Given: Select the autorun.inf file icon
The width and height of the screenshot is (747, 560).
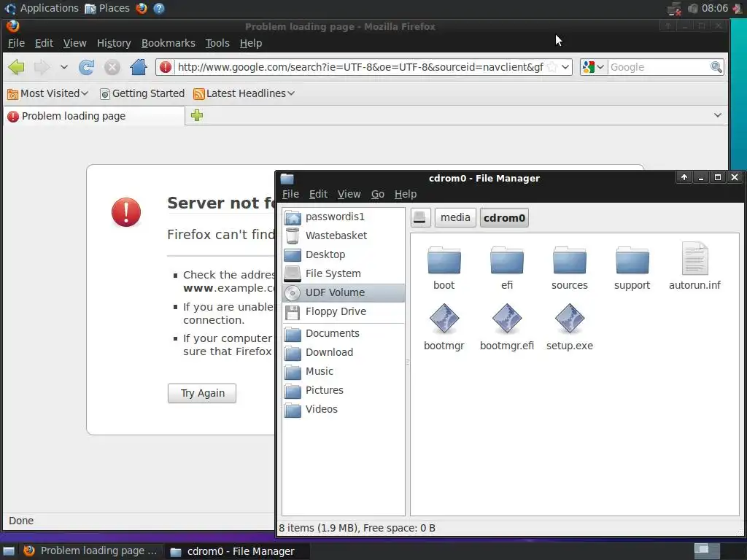Looking at the screenshot, I should coord(694,259).
